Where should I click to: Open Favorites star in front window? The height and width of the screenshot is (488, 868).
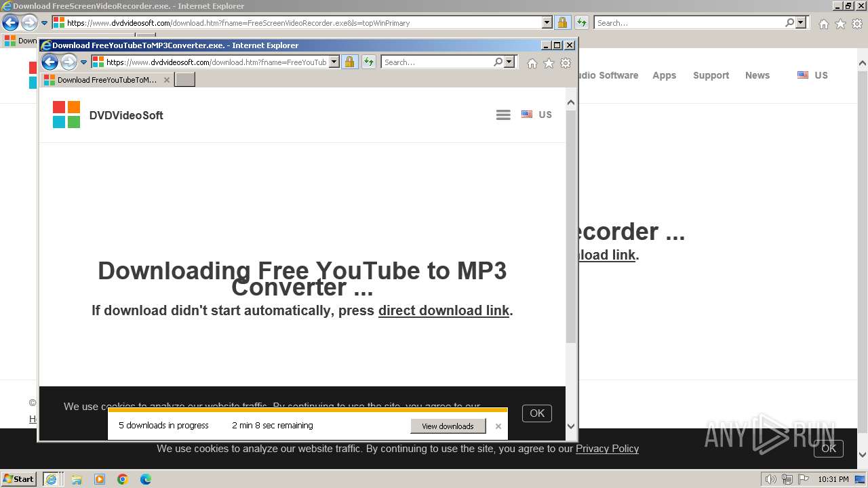549,63
